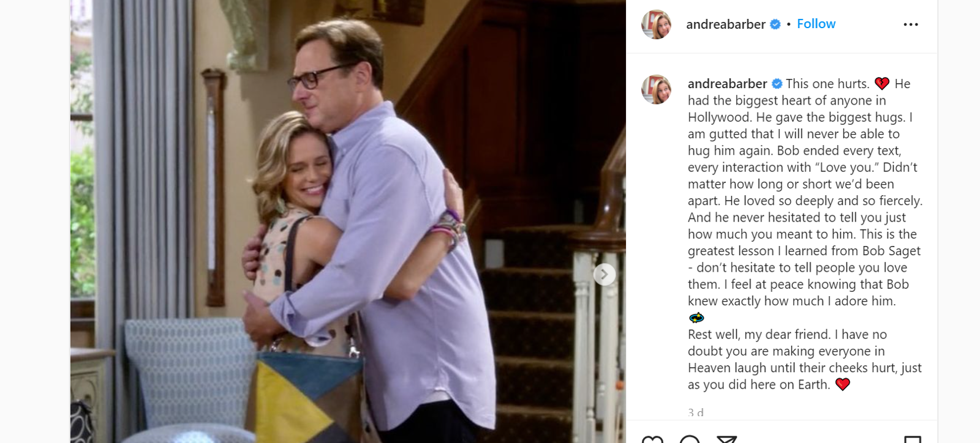This screenshot has width=980, height=443.
Task: Click the verified badge in the caption
Action: coord(777,84)
